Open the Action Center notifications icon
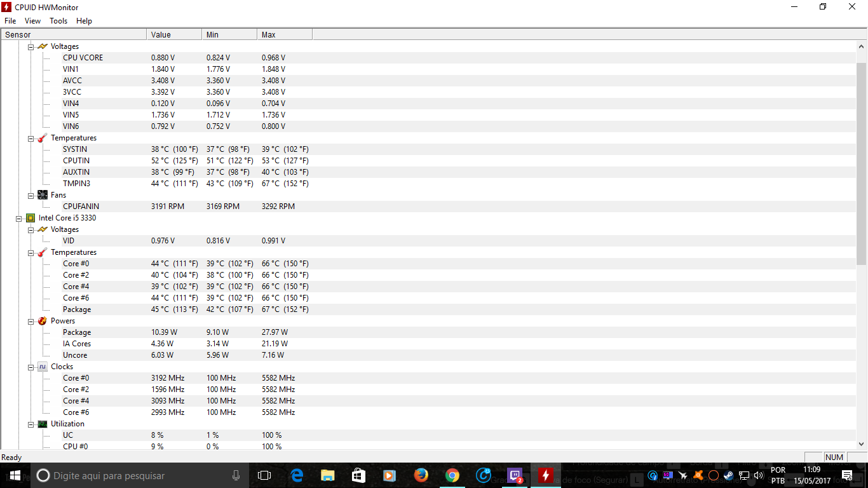 click(x=846, y=475)
